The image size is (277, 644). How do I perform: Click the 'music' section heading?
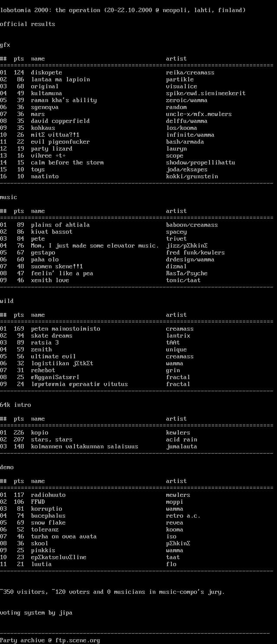point(9,197)
